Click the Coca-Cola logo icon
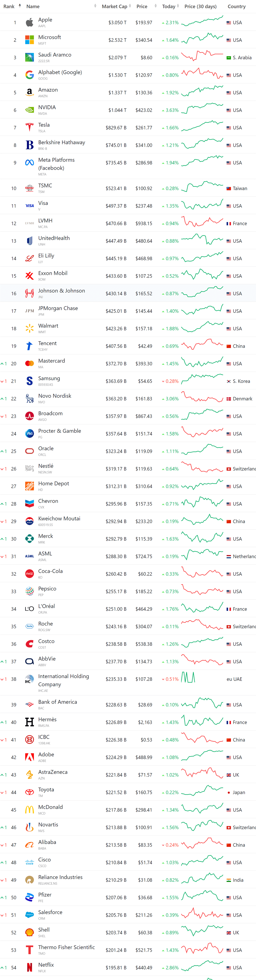The image size is (256, 980). point(29,574)
